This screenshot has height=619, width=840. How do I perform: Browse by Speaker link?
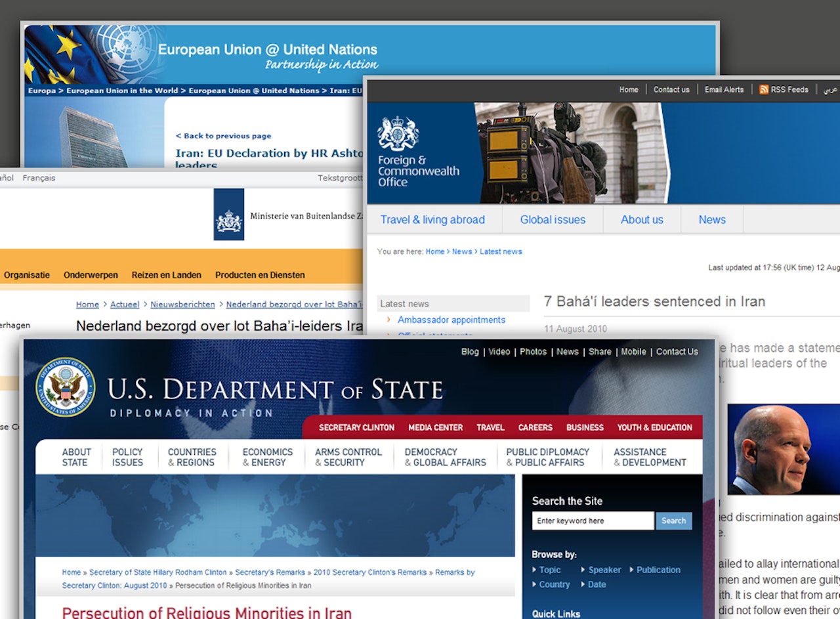pos(604,570)
